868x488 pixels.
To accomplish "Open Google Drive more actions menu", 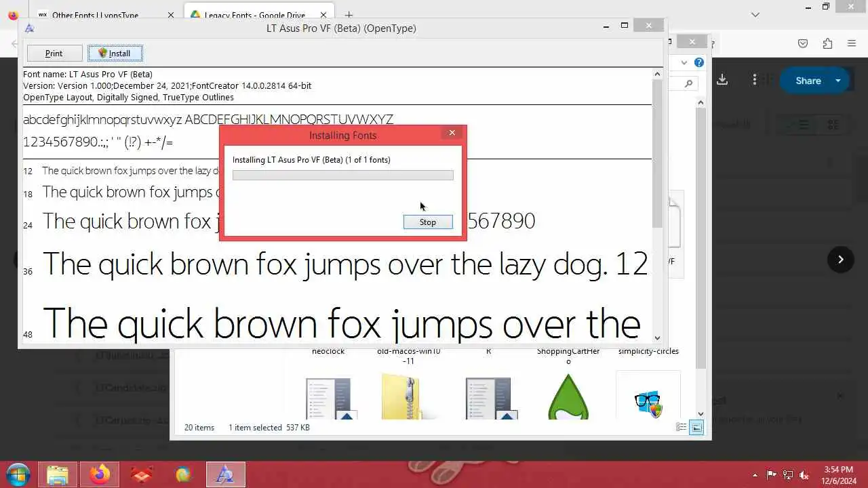I will point(755,80).
